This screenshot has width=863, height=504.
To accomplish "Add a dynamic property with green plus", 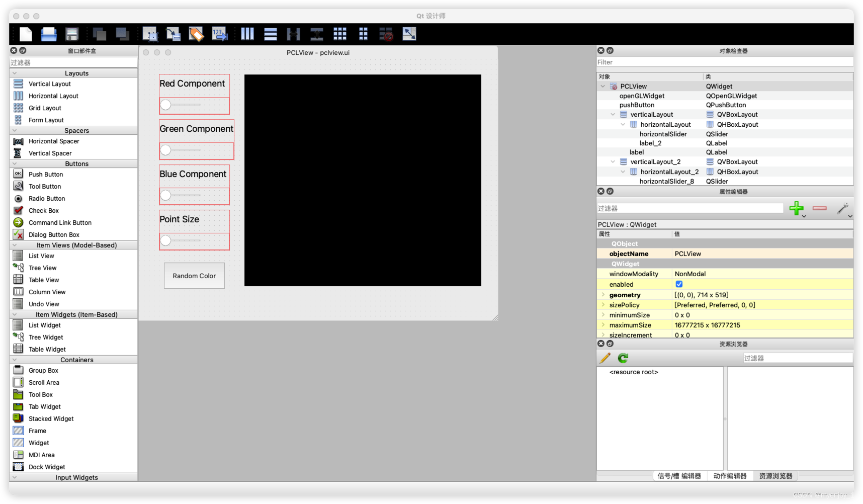I will 796,208.
